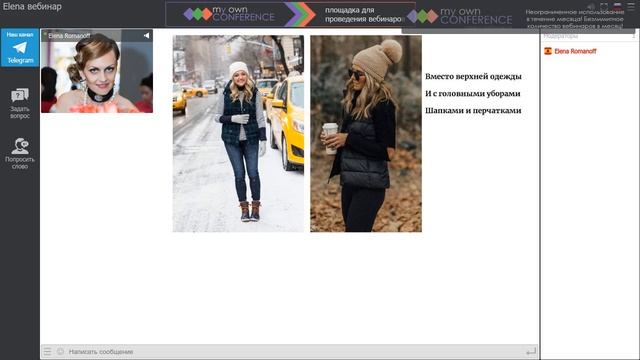Screen dimensions: 640x360
Task: Click the send message enter-arrow icon
Action: 531,351
